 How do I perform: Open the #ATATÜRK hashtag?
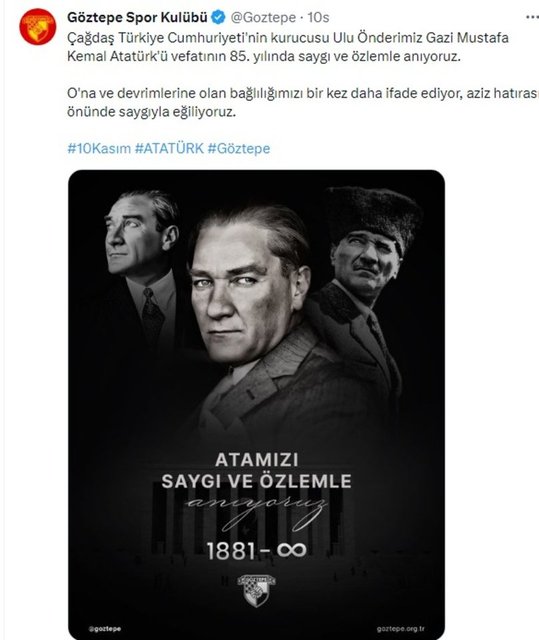(x=169, y=148)
